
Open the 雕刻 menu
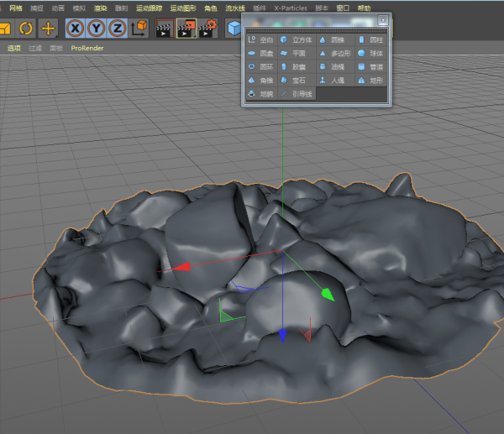click(x=121, y=8)
